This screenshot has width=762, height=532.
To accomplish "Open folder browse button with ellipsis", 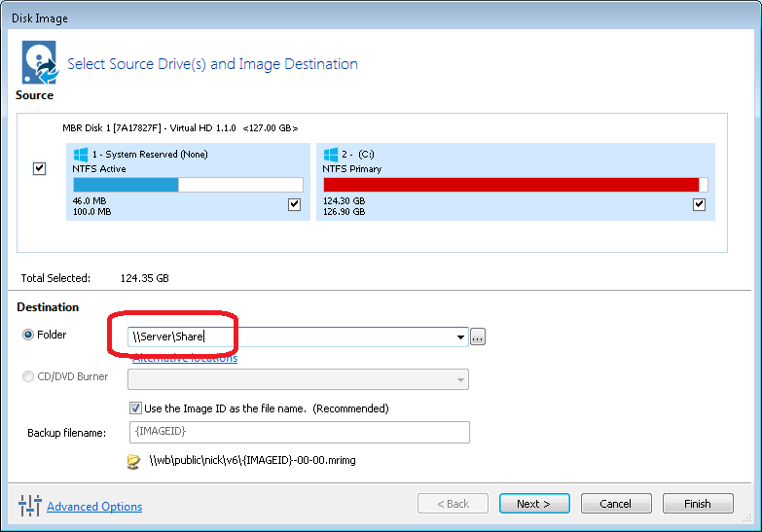I will 477,337.
